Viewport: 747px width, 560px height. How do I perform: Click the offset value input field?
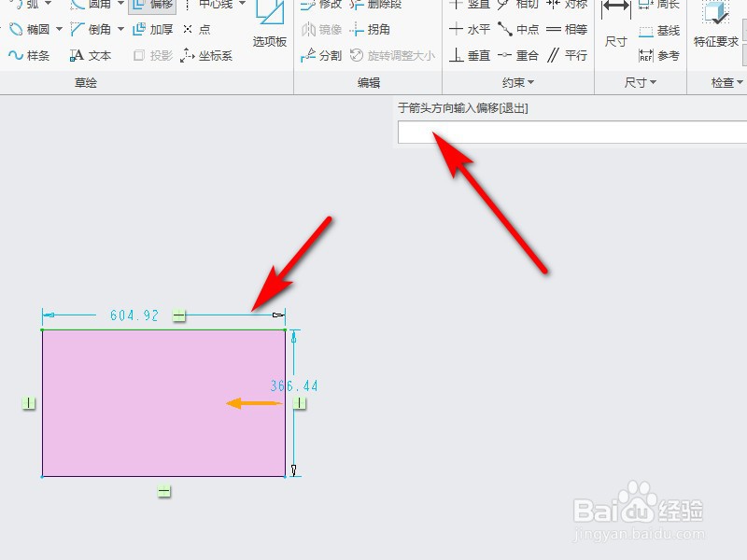tap(572, 132)
